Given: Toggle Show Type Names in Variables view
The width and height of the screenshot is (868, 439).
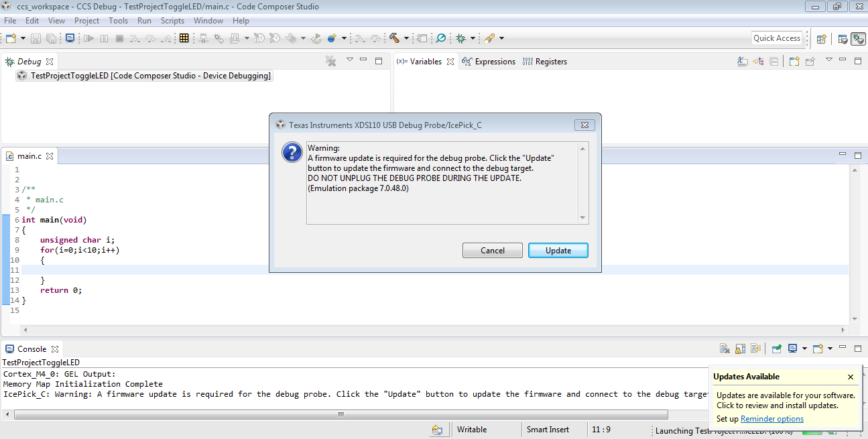Looking at the screenshot, I should (x=743, y=62).
